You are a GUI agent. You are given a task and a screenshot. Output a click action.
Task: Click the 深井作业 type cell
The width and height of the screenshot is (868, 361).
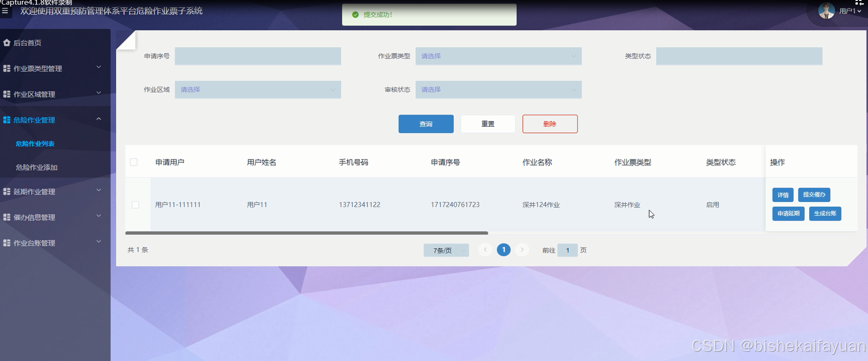tap(627, 205)
